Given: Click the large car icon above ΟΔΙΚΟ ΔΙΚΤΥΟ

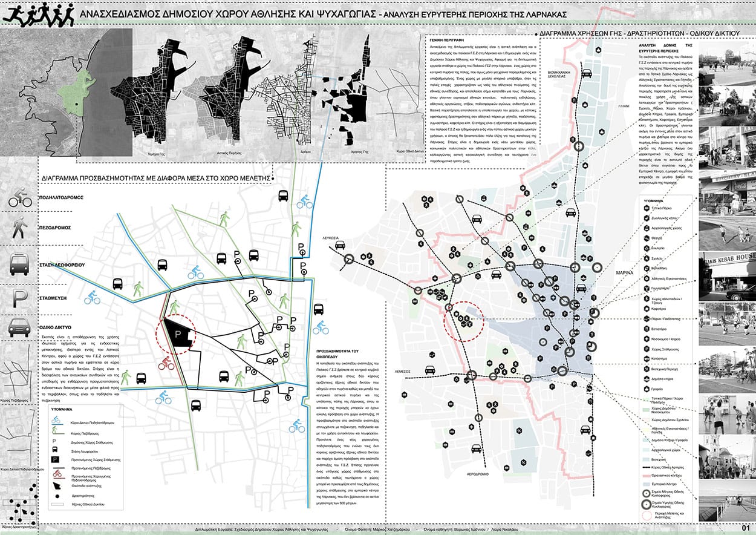Looking at the screenshot, I should (x=20, y=328).
